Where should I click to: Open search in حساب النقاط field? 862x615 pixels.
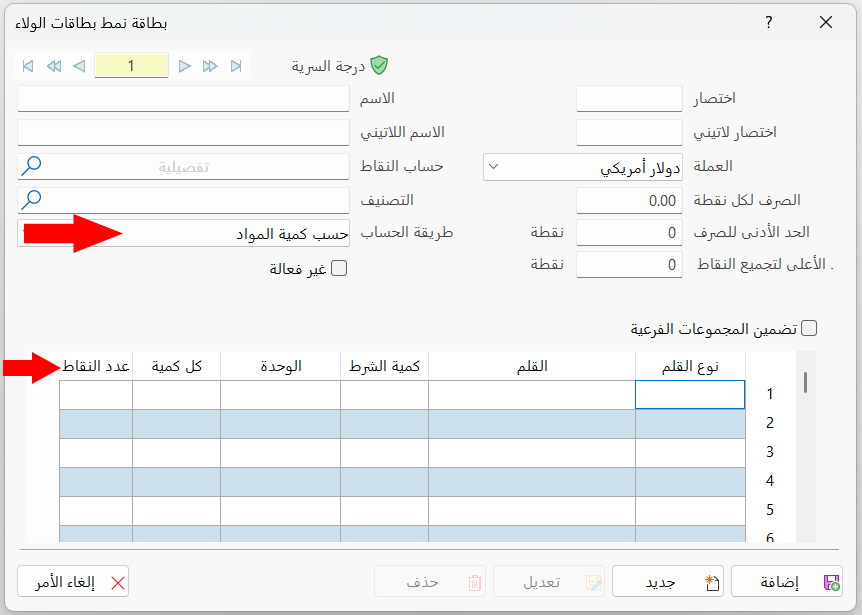pyautogui.click(x=32, y=166)
